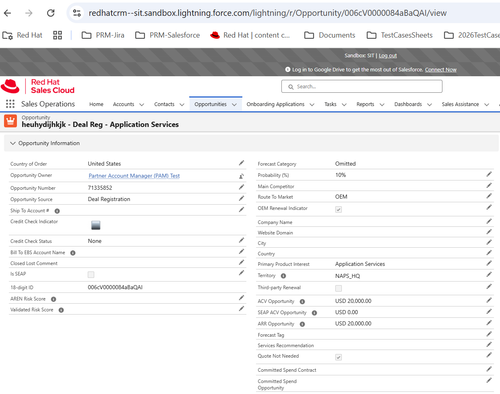Open the Reports tab
Image resolution: width=500 pixels, height=394 pixels.
point(365,104)
